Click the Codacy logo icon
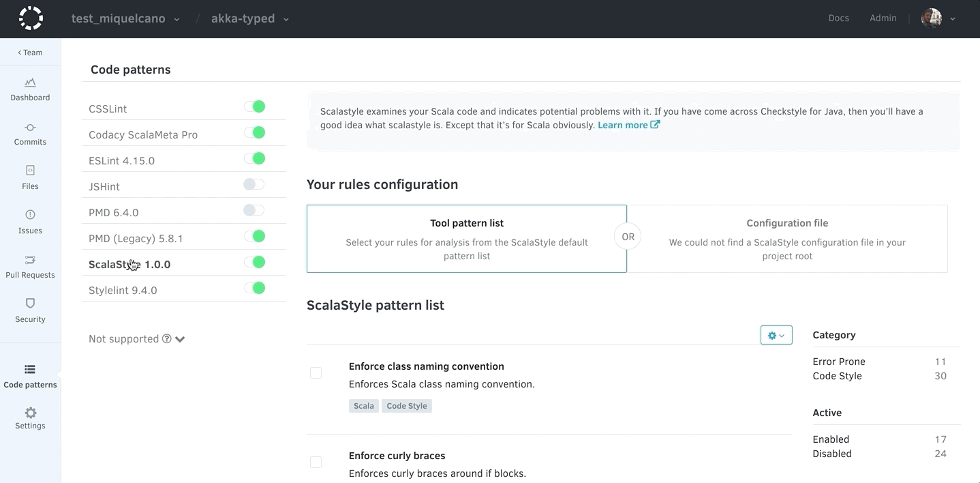This screenshot has height=483, width=980. (31, 18)
